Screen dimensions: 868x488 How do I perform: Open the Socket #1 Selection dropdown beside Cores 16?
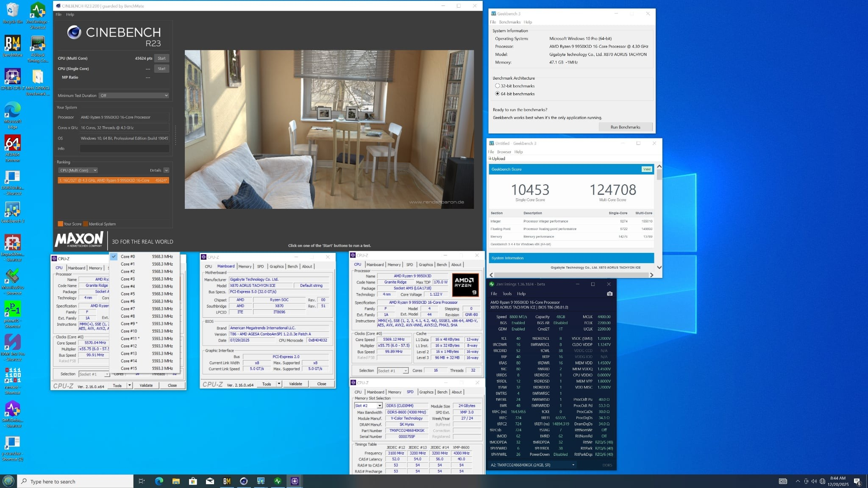pyautogui.click(x=392, y=371)
